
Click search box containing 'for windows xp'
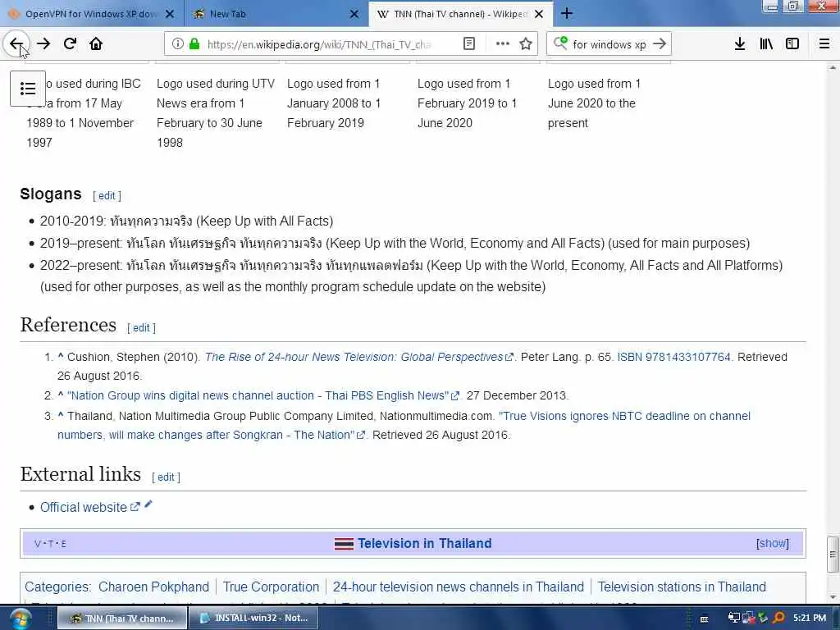pos(609,44)
